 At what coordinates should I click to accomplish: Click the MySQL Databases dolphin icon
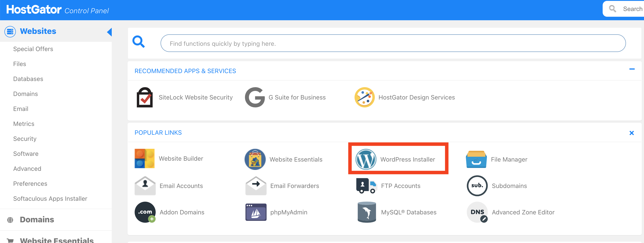coord(366,212)
